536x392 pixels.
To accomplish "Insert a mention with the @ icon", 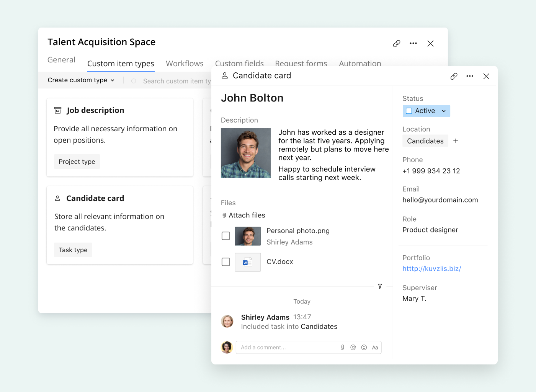I will (353, 347).
